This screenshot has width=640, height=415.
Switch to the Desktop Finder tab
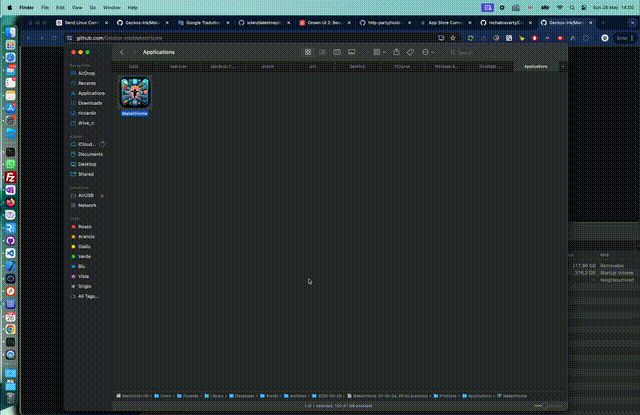(357, 67)
